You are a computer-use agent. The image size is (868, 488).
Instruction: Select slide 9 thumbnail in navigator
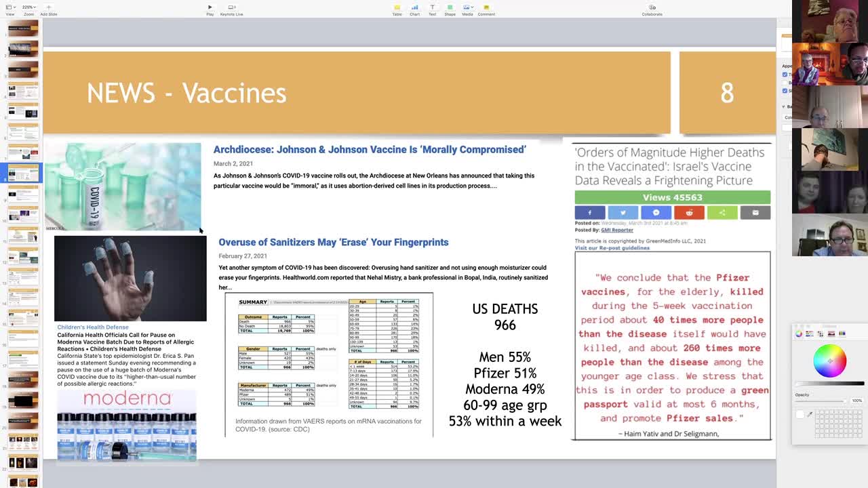(x=23, y=194)
